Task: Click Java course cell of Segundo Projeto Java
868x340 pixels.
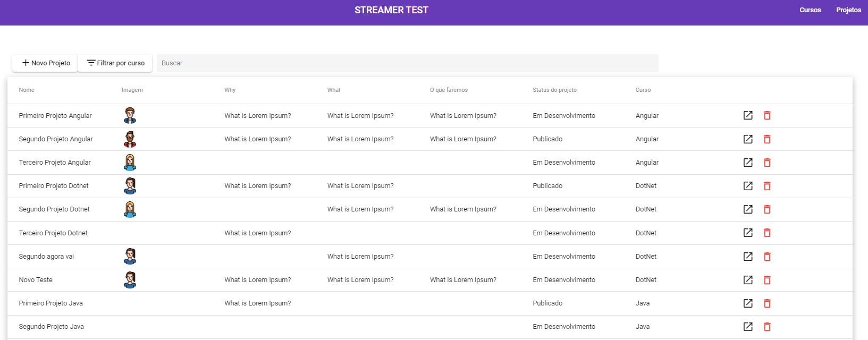Action: (x=643, y=326)
